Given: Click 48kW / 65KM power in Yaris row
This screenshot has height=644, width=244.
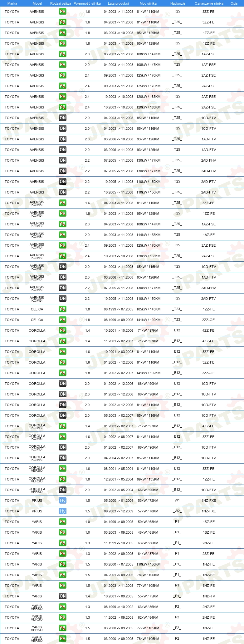Looking at the screenshot, I should click(148, 532).
